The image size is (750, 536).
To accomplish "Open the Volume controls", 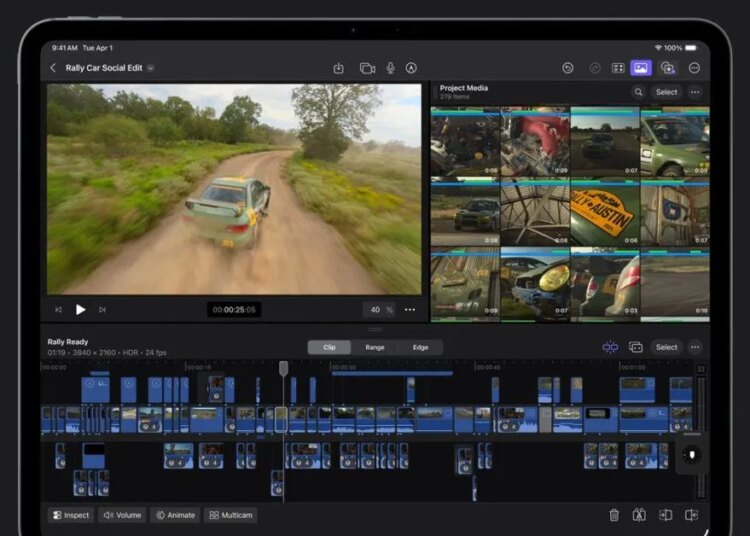I will tap(122, 515).
